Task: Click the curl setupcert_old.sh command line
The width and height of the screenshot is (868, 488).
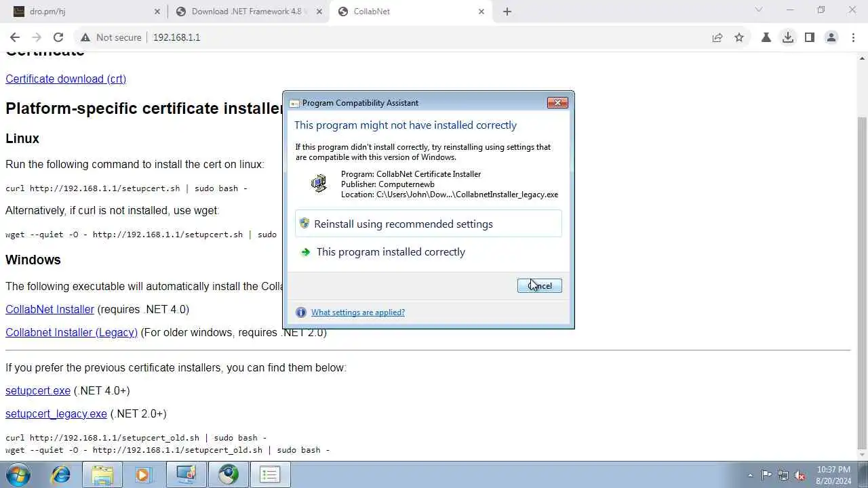Action: point(136,438)
